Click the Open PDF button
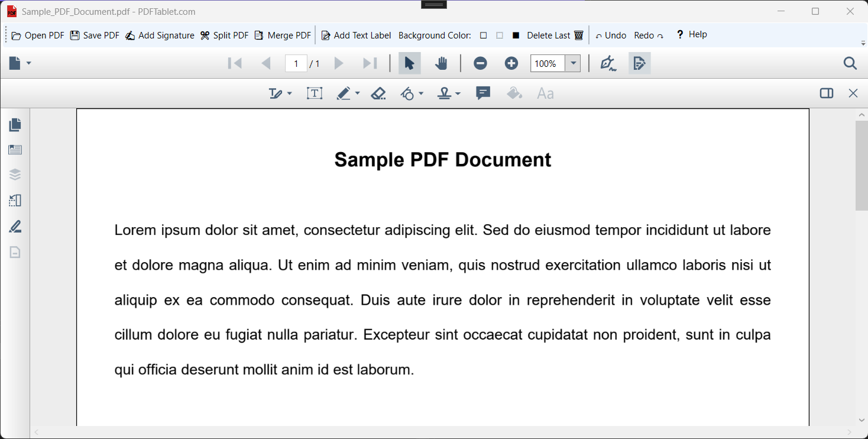The width and height of the screenshot is (868, 439). click(x=38, y=35)
